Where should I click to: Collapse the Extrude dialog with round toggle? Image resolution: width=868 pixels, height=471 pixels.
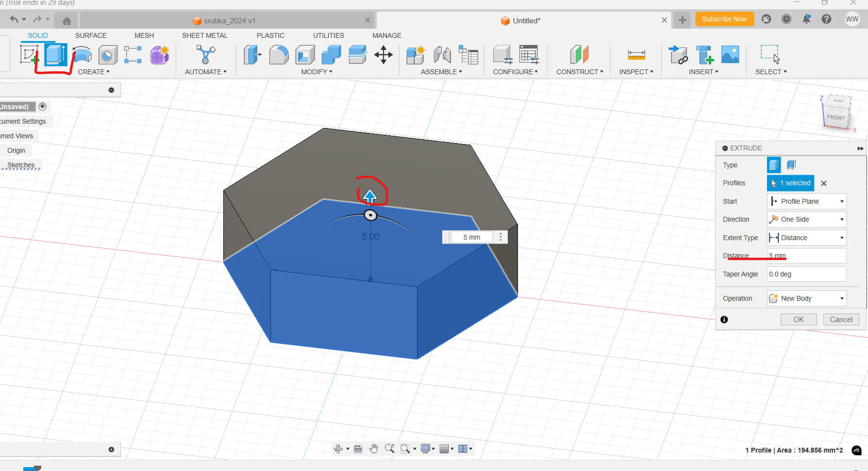[x=725, y=148]
